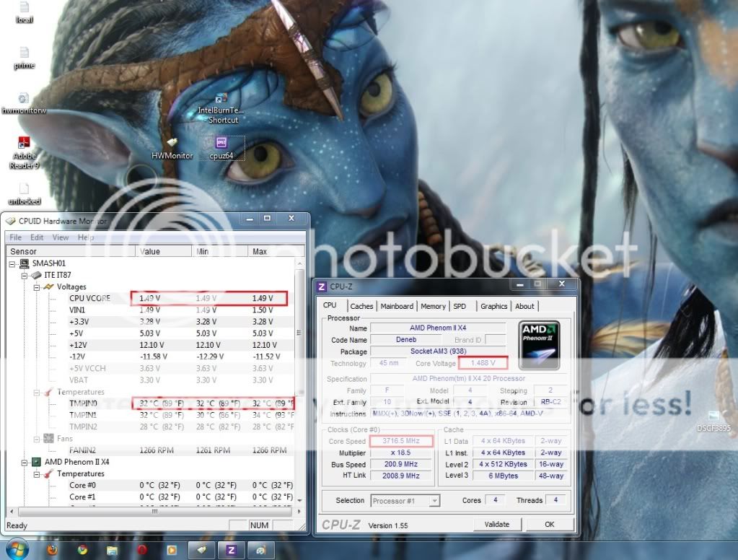Click the CPUID Hardware Monitor taskbar button
The height and width of the screenshot is (560, 738).
pyautogui.click(x=201, y=550)
